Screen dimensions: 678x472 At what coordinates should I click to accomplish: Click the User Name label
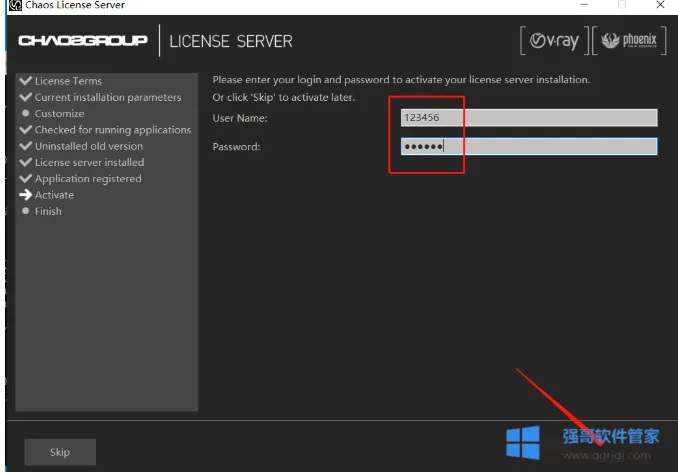pyautogui.click(x=240, y=118)
